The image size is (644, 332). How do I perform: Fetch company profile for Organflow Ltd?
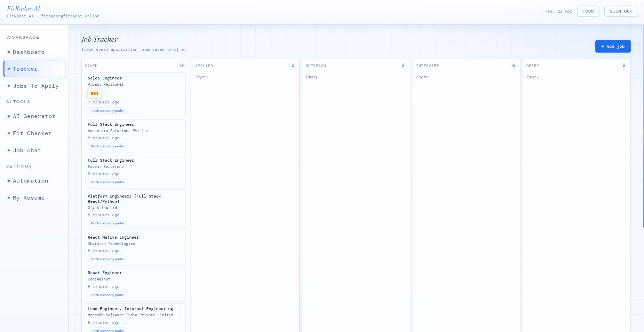point(107,223)
